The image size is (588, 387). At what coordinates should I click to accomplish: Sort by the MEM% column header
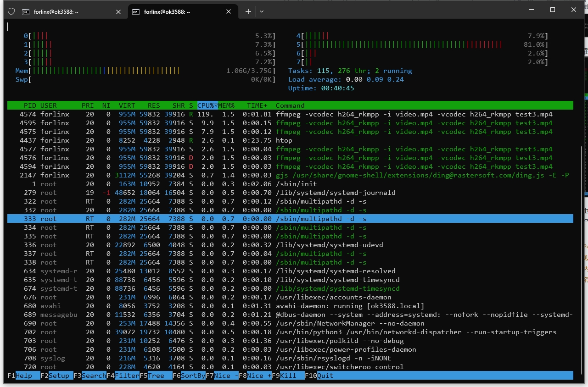point(226,105)
